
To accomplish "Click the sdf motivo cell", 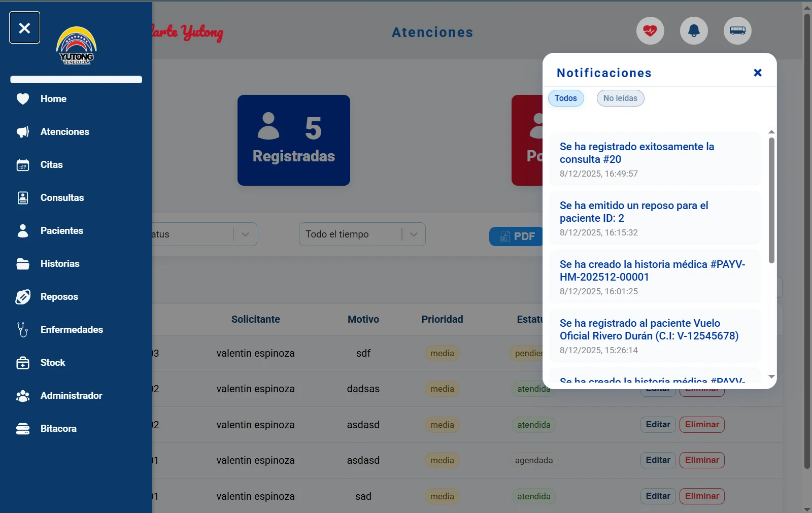I will tap(363, 353).
